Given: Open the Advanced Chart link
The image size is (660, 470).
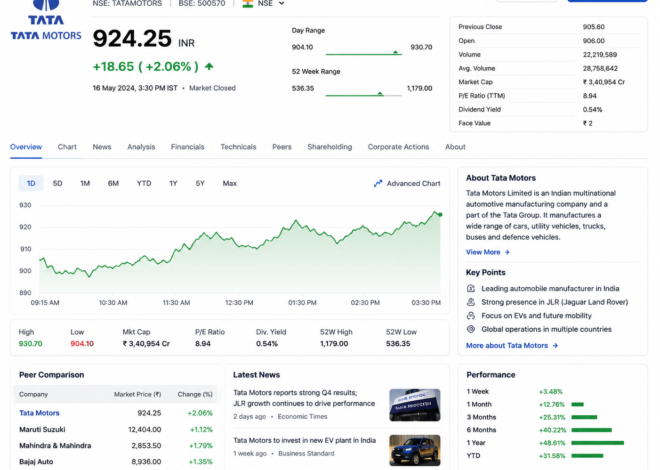Looking at the screenshot, I should coord(407,183).
